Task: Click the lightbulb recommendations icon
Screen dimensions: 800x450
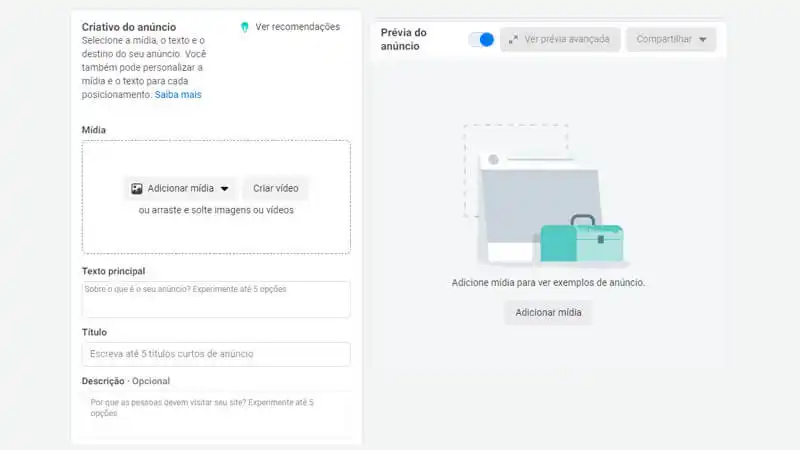Action: (244, 27)
